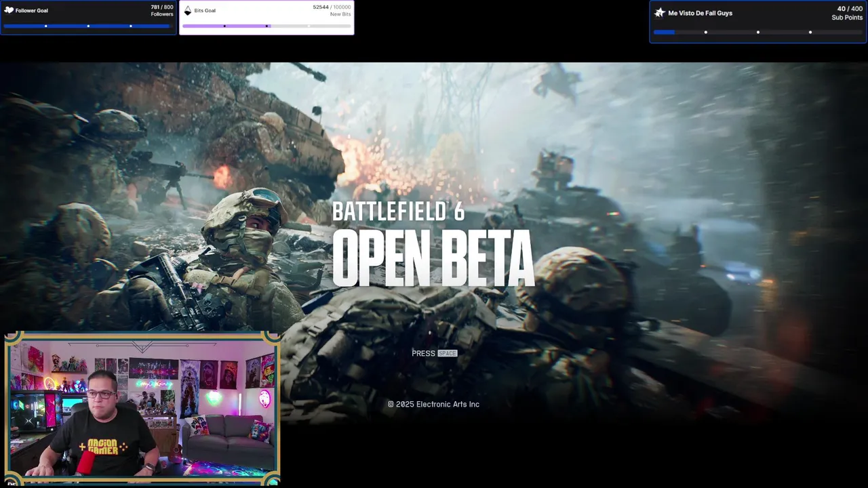Click the "BATTLEFIELD 6" title text
Viewport: 868px width, 488px height.
point(398,211)
